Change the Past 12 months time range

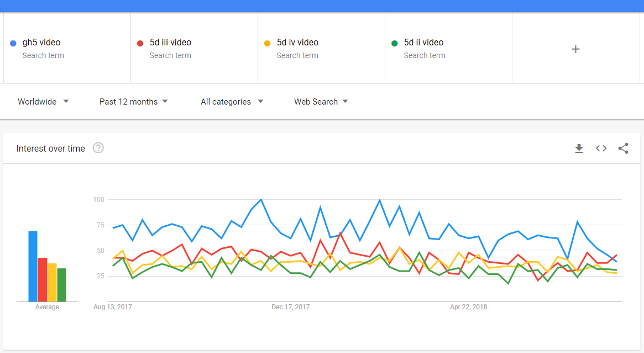133,101
